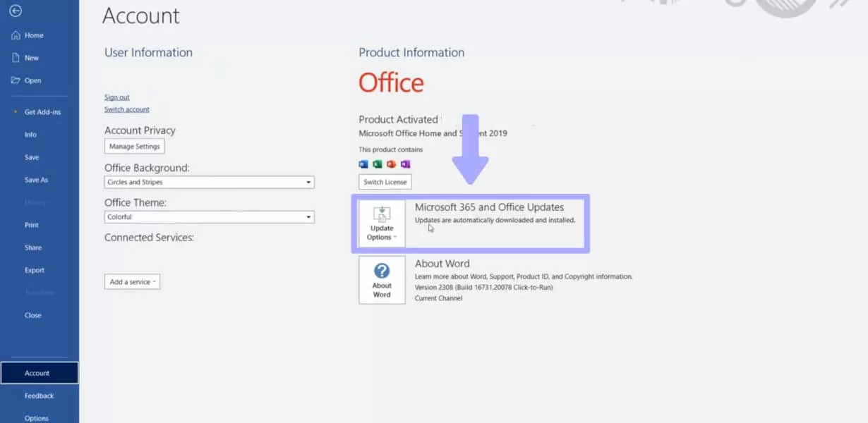Click the PowerPoint icon in the product list

click(x=392, y=164)
